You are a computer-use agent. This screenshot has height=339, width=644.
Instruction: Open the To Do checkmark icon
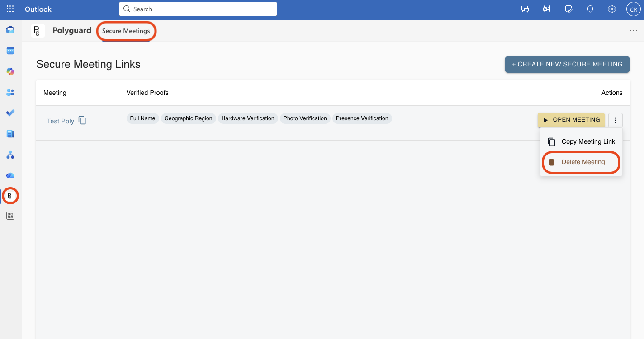pyautogui.click(x=10, y=113)
